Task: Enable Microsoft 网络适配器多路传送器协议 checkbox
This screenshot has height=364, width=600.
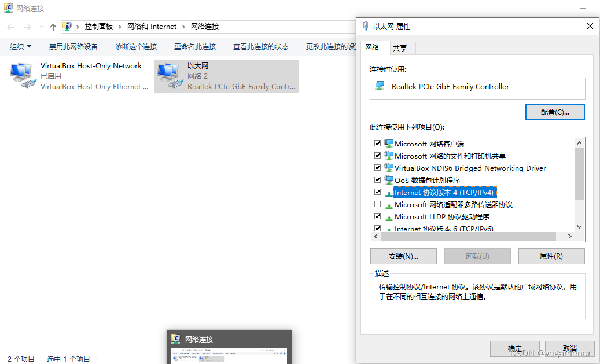Action: (377, 204)
